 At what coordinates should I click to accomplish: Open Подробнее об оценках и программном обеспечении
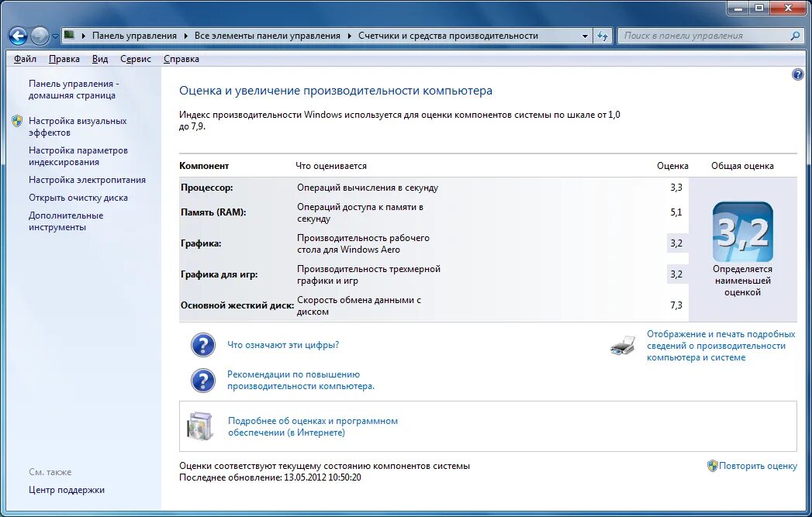313,427
